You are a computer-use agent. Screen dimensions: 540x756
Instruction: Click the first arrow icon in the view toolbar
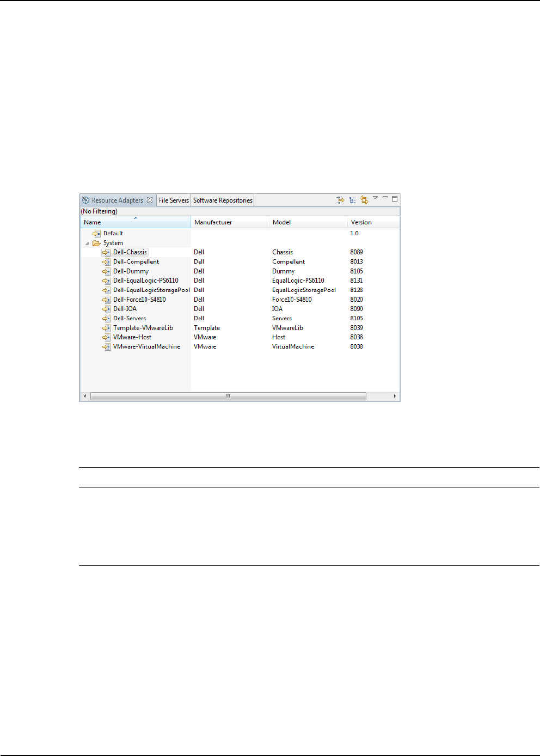click(340, 200)
